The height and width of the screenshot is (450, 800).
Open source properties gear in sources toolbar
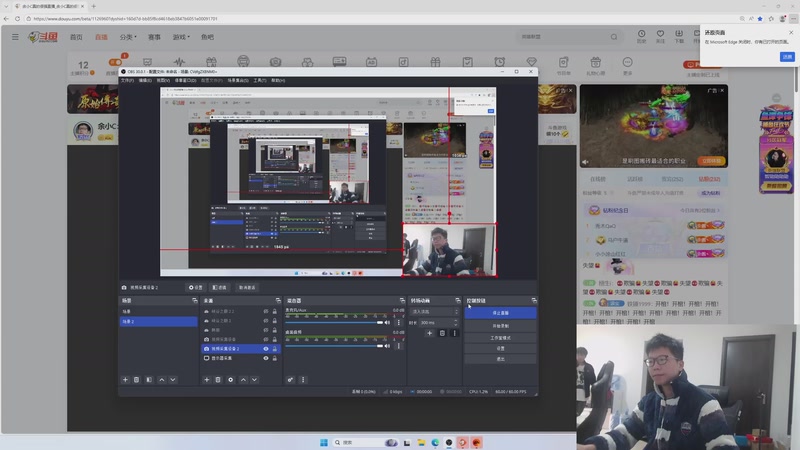(230, 380)
